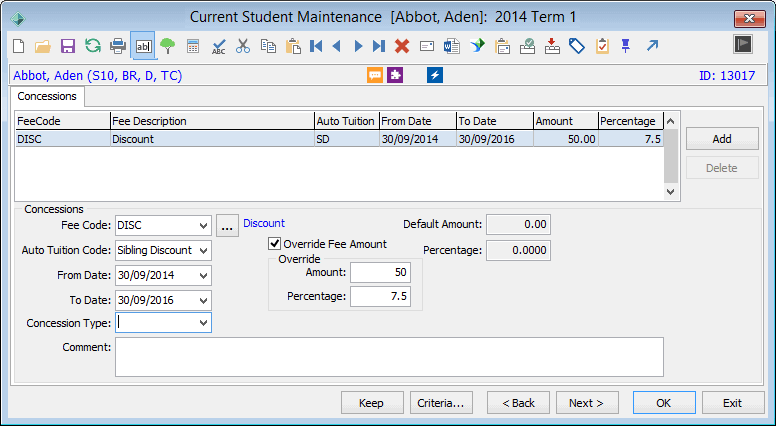Click the Word document icon

pos(452,47)
